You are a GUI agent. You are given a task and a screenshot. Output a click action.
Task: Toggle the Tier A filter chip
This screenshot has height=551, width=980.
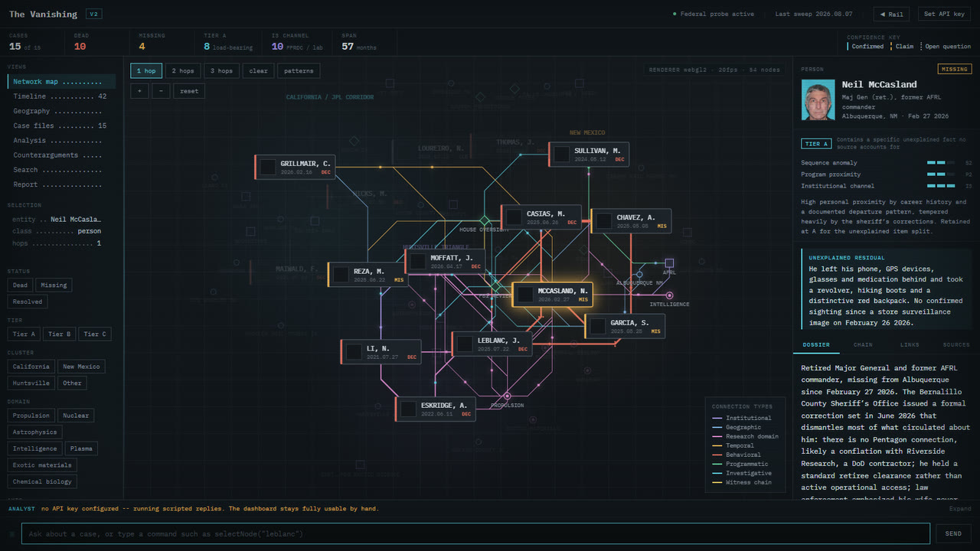tap(24, 334)
